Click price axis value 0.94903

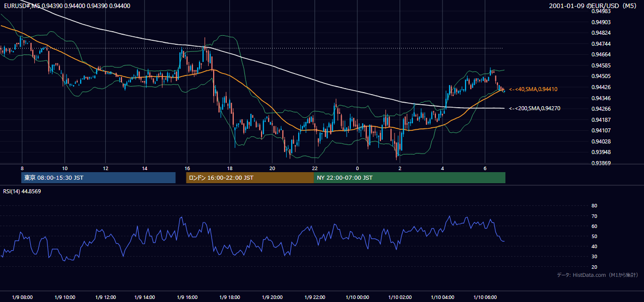point(601,22)
